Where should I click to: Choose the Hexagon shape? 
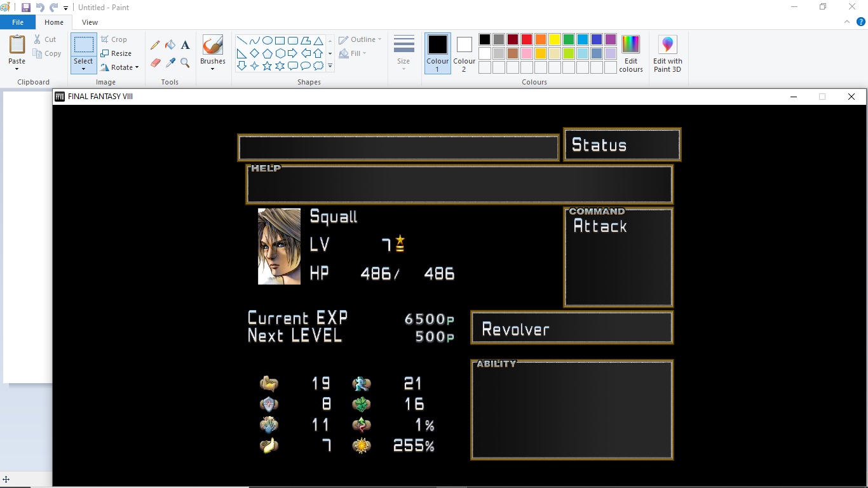(280, 53)
